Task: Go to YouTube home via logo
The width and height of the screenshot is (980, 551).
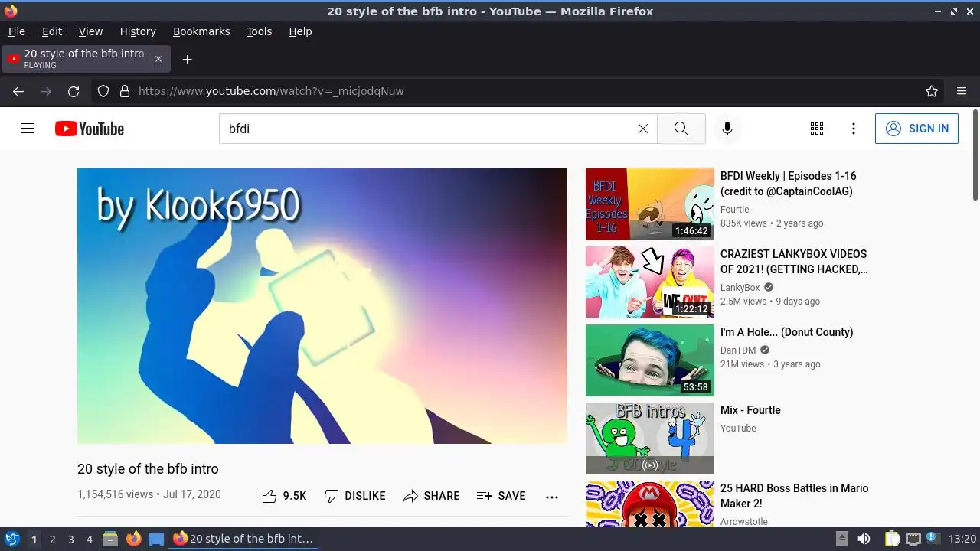Action: pyautogui.click(x=90, y=129)
